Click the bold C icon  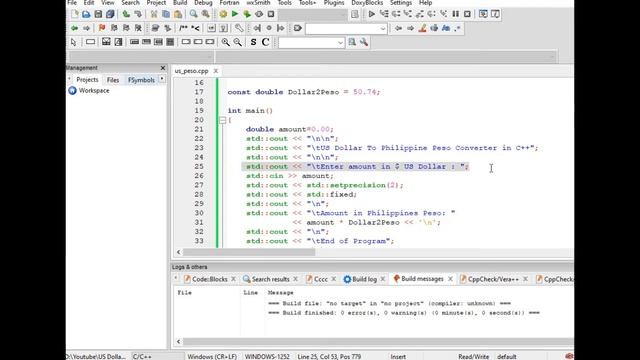(265, 42)
